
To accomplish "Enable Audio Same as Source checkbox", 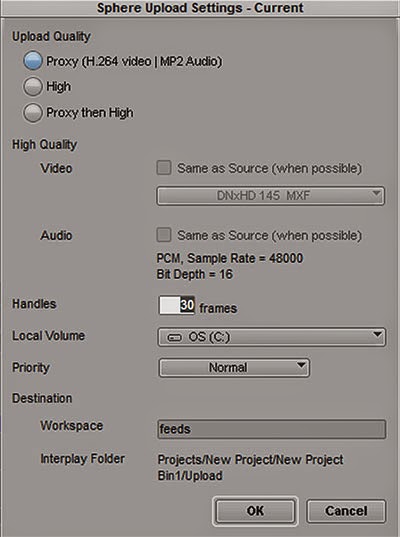I will pos(164,235).
